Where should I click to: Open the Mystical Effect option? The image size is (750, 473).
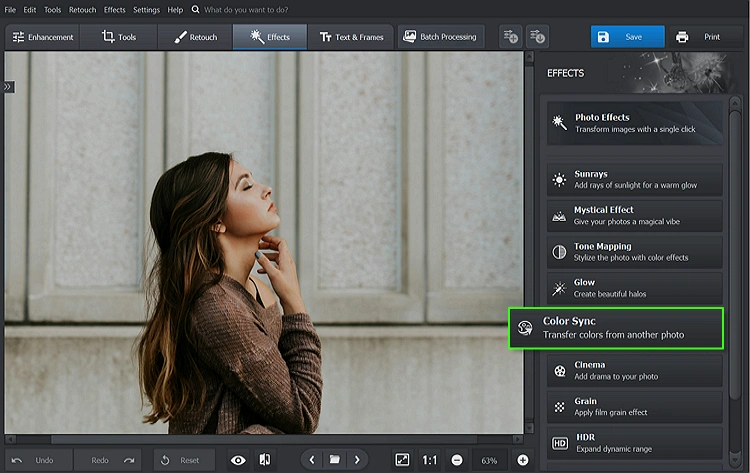(634, 216)
